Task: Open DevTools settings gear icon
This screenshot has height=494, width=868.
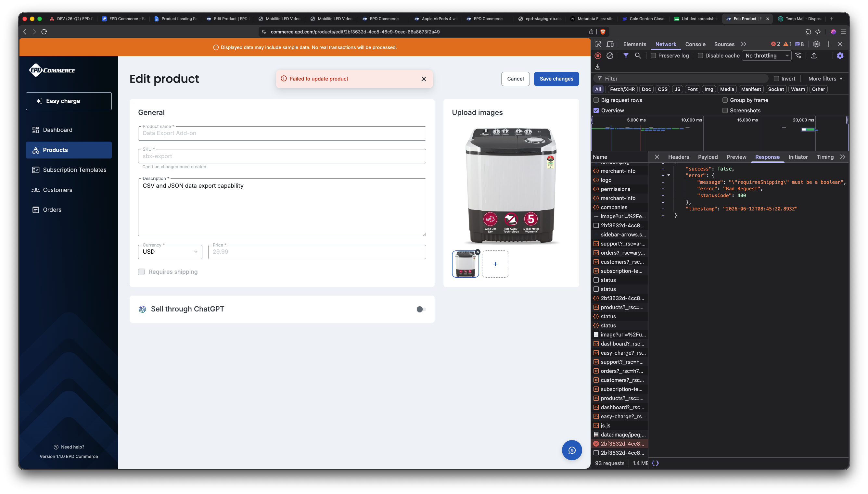Action: point(816,44)
